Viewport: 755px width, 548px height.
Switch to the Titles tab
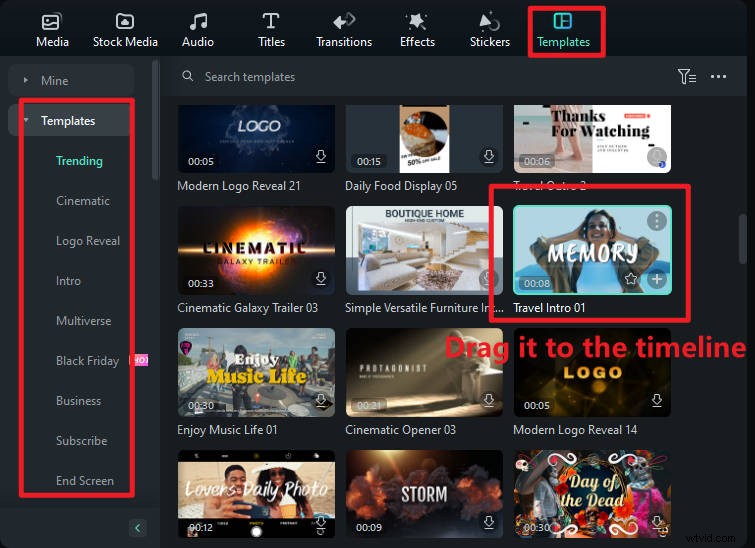point(271,31)
